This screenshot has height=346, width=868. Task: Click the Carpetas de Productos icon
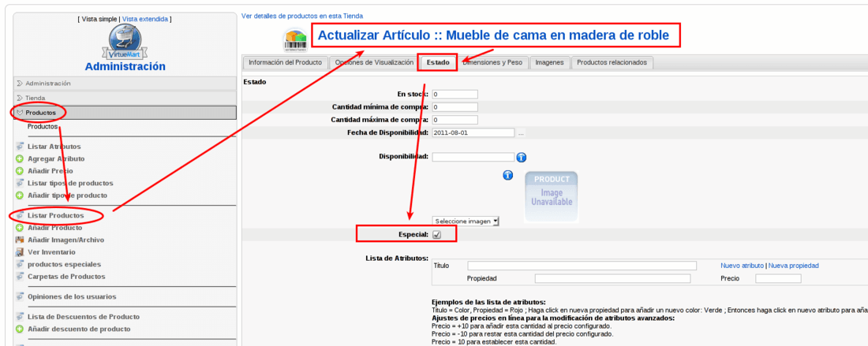click(20, 277)
